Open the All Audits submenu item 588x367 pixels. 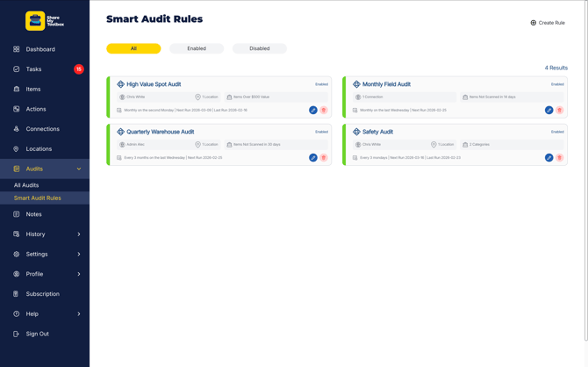(x=26, y=185)
